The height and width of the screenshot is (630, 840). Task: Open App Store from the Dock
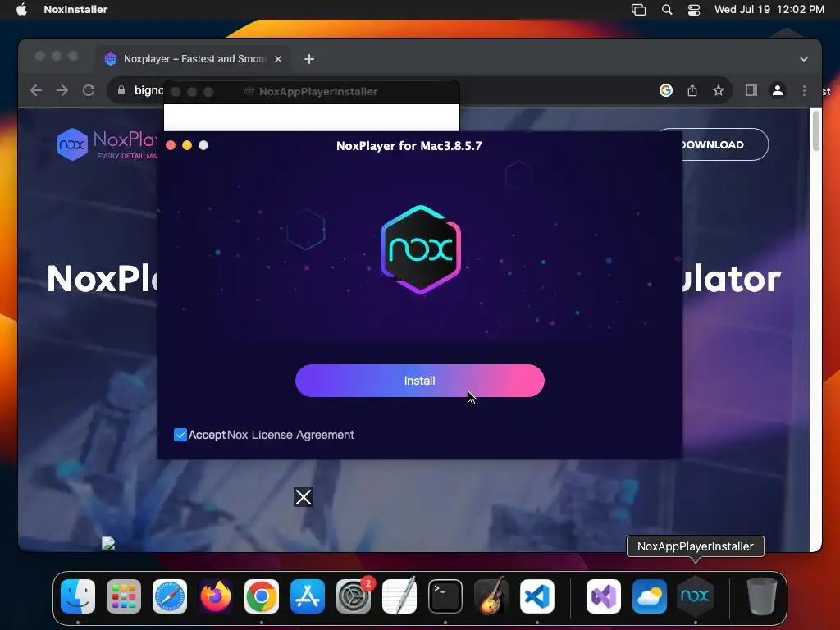[308, 596]
